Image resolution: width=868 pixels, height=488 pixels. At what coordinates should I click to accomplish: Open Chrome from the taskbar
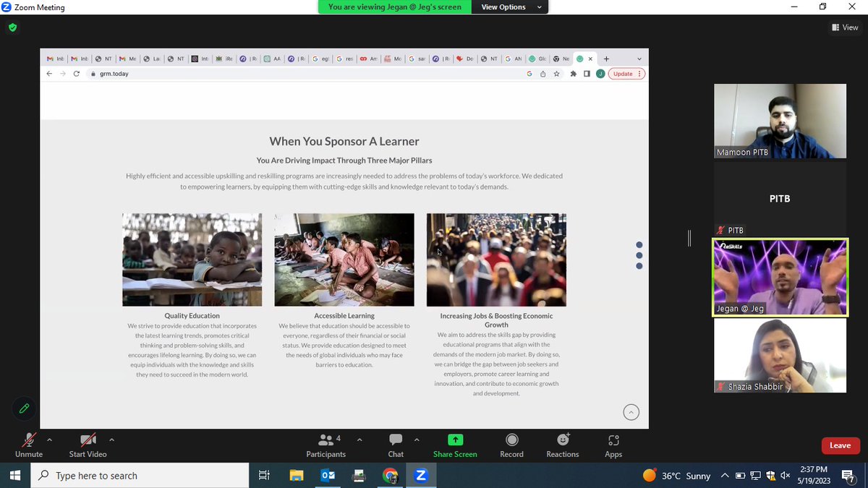390,476
